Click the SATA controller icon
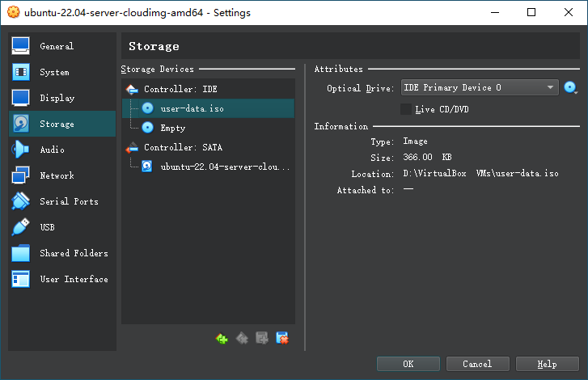588x380 pixels. coord(132,148)
